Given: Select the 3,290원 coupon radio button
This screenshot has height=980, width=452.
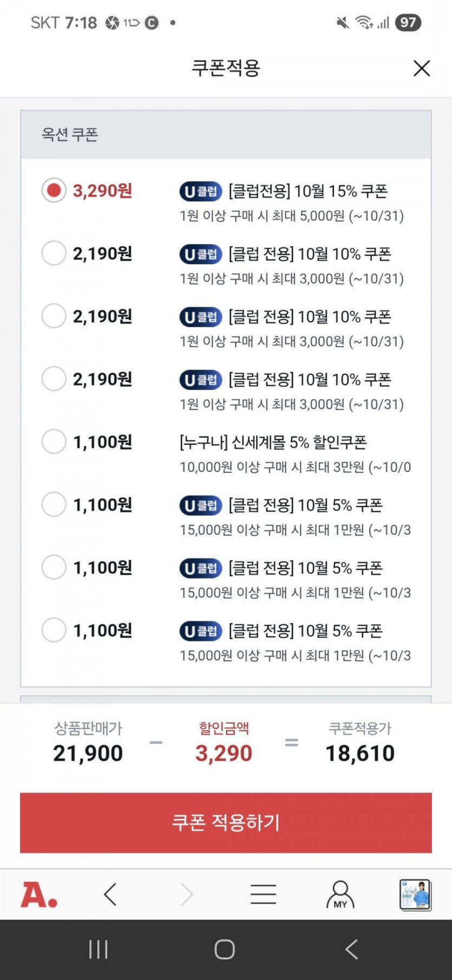Looking at the screenshot, I should [54, 190].
